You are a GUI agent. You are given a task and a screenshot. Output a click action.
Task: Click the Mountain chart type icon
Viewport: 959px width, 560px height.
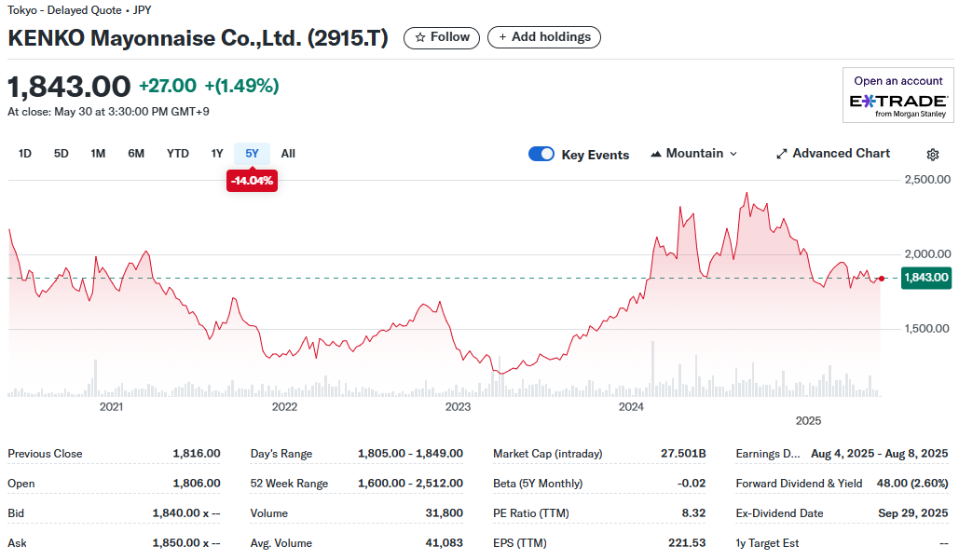[656, 154]
